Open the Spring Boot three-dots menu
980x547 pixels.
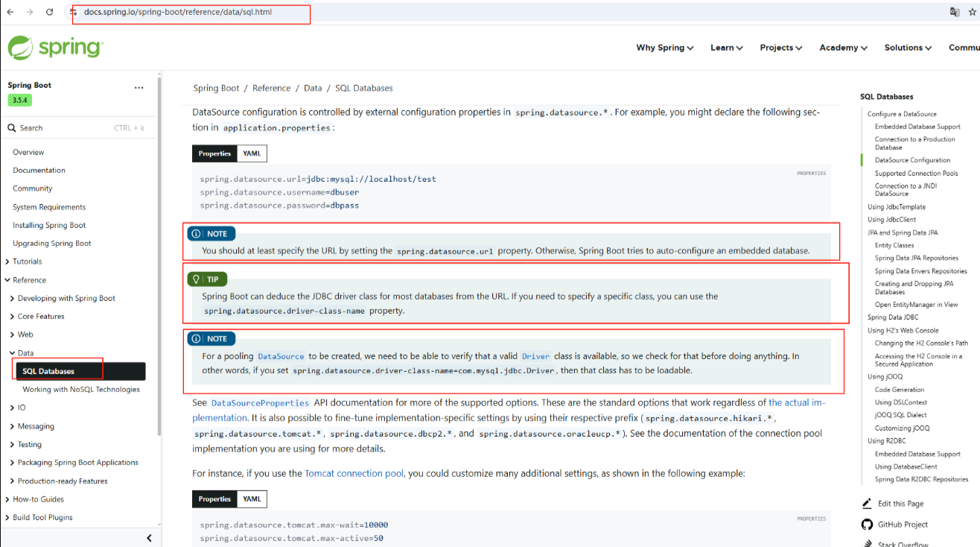(139, 88)
